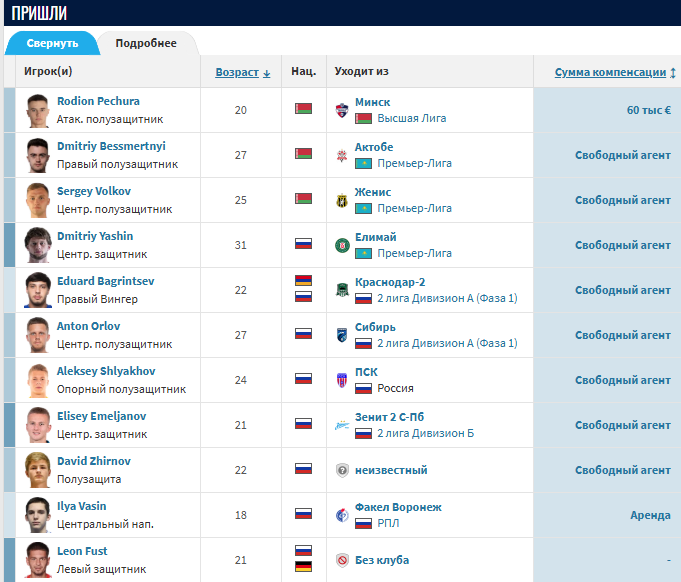Click the Уходит из column header

(x=361, y=71)
